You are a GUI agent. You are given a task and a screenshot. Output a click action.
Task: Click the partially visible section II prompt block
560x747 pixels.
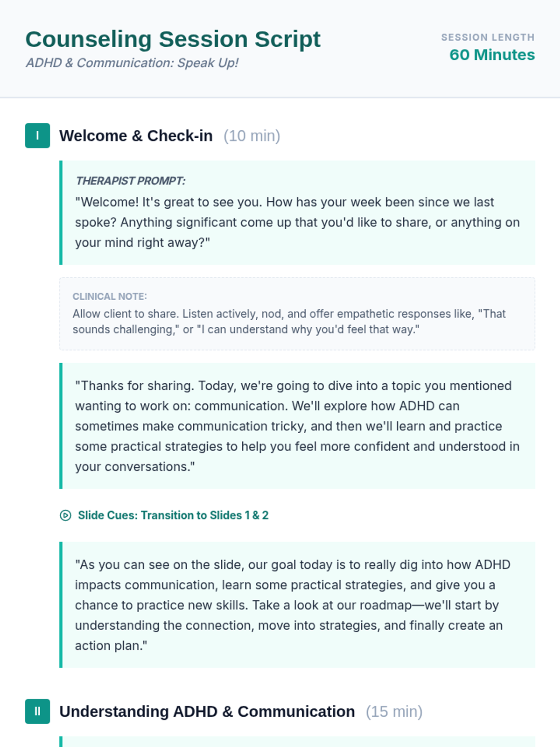click(x=297, y=742)
